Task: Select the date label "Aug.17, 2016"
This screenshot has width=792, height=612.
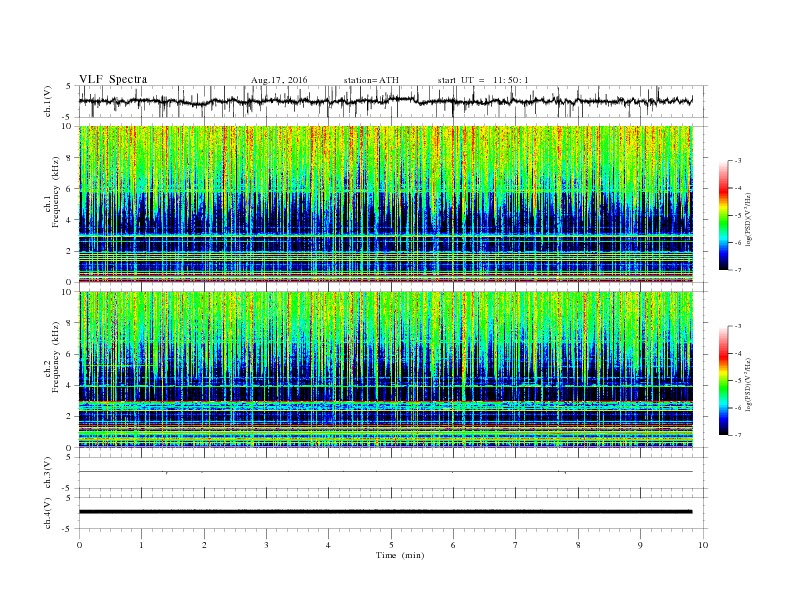Action: [x=279, y=80]
